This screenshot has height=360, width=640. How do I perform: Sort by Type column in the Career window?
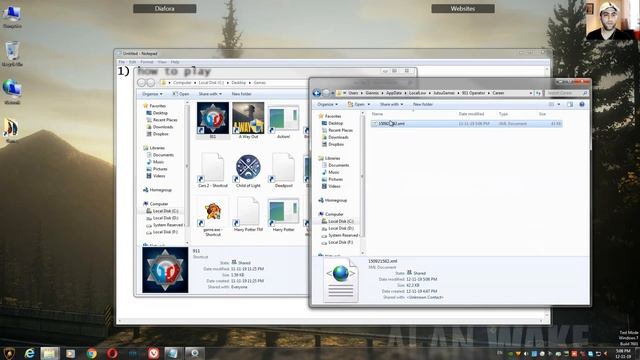pyautogui.click(x=503, y=114)
